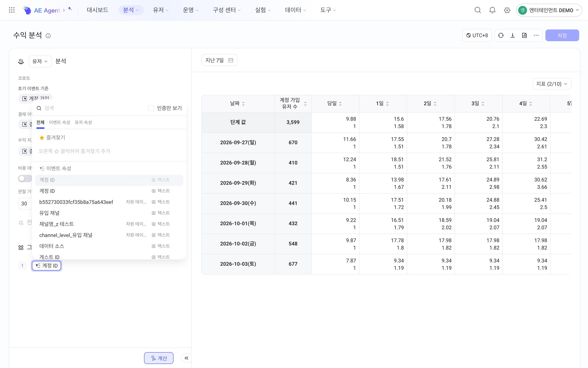
Task: Open the 지표 (2/10) dropdown
Action: 552,84
